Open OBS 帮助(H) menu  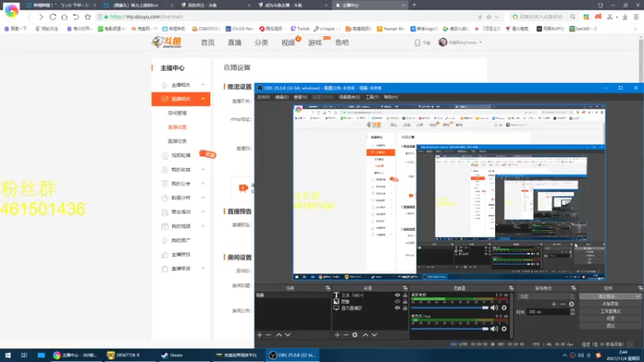(390, 97)
